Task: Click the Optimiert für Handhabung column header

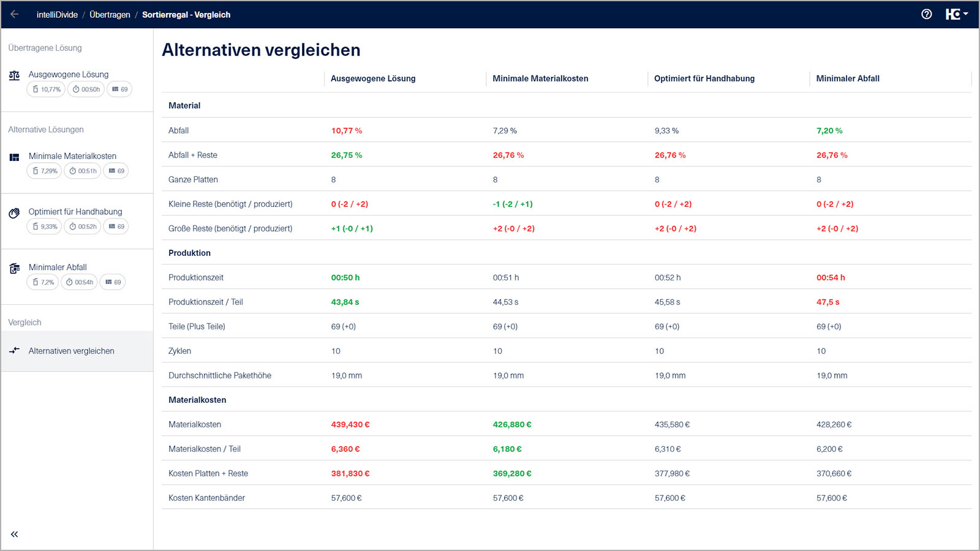Action: [704, 78]
